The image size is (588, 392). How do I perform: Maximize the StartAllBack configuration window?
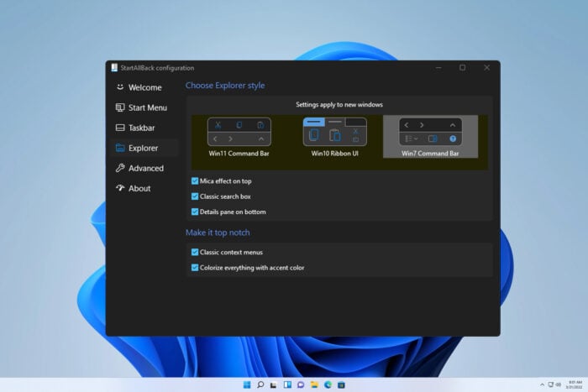(x=462, y=67)
